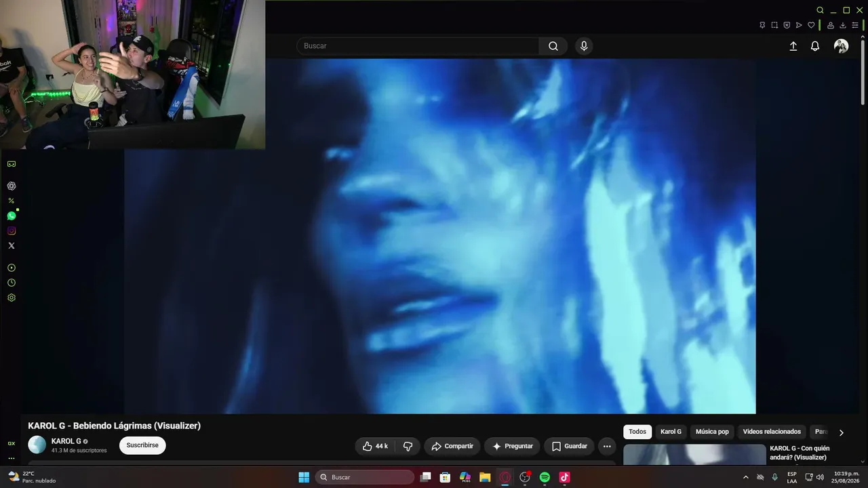Click the Preguntar button
Image resolution: width=868 pixels, height=488 pixels.
tap(512, 446)
